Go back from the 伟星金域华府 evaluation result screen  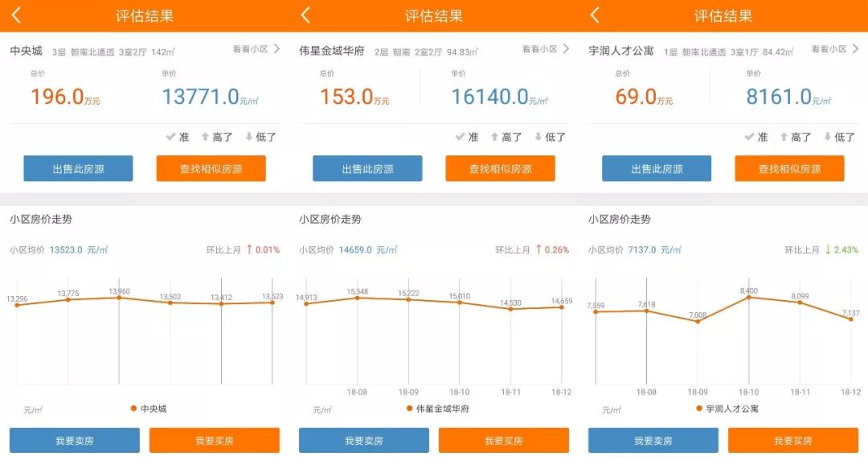305,15
